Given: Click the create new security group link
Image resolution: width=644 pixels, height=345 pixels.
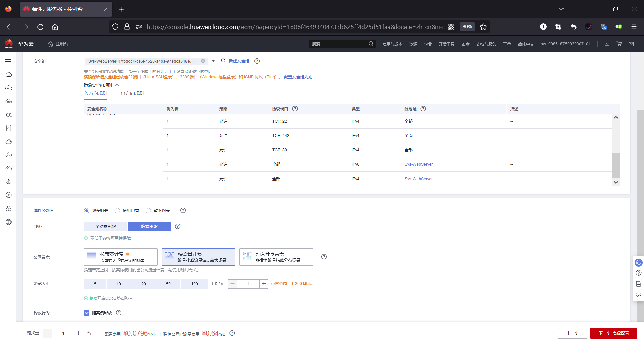Looking at the screenshot, I should pyautogui.click(x=239, y=61).
